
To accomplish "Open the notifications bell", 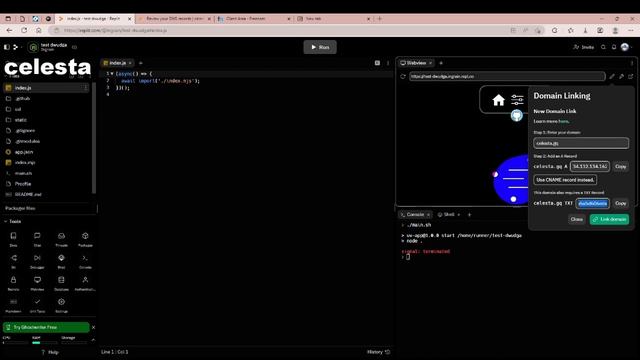I will pos(614,47).
